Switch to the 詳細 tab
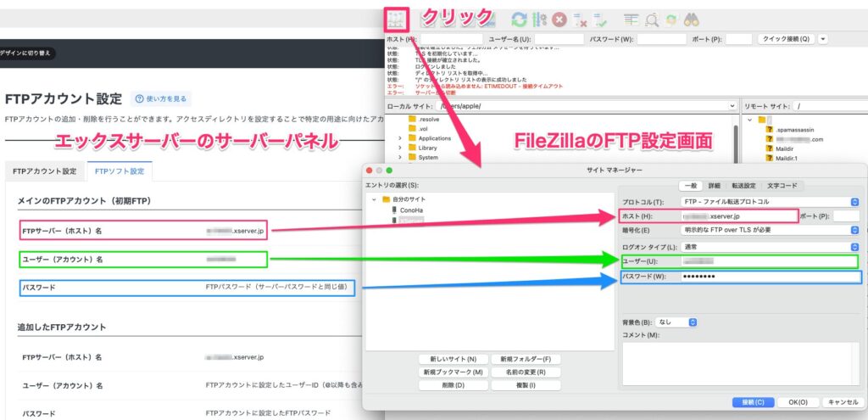 point(715,186)
